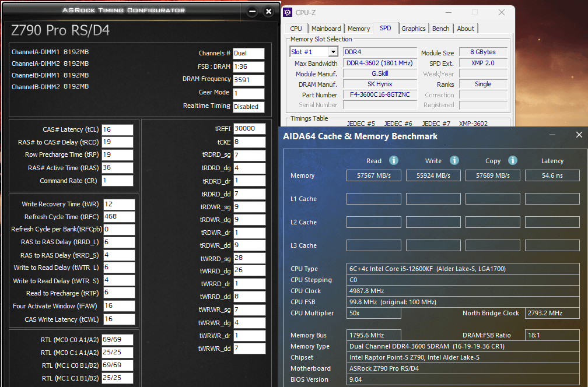This screenshot has width=588, height=387.
Task: Click the Gear Mode field
Action: [x=249, y=94]
